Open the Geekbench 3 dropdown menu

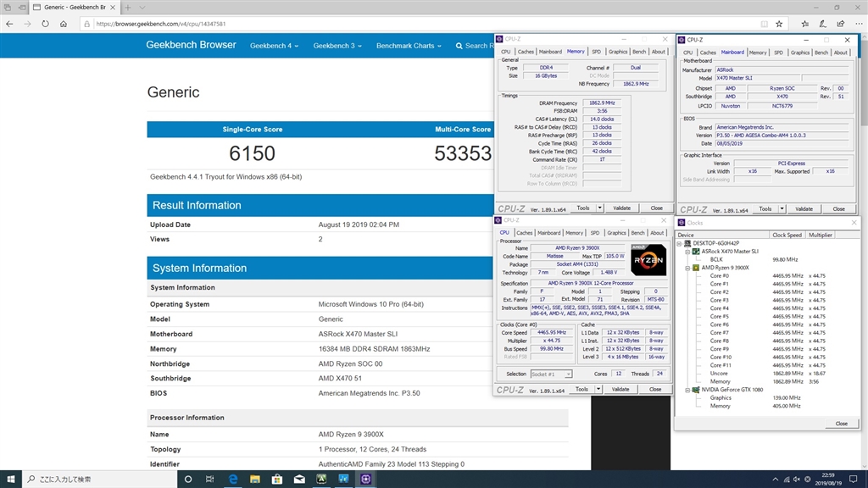click(x=337, y=46)
